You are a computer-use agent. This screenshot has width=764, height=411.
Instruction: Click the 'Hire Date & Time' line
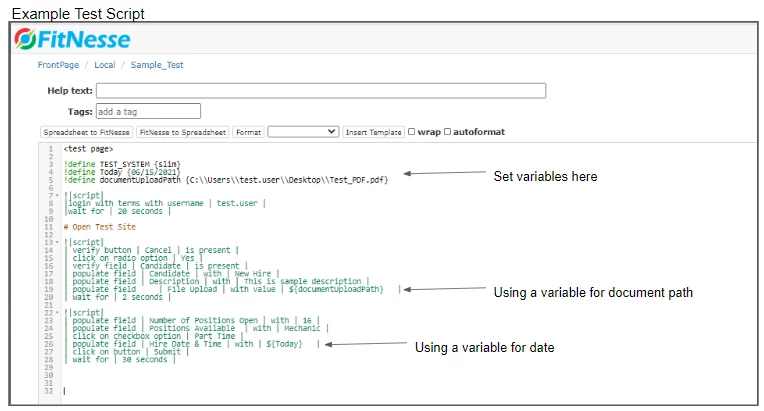[x=192, y=344]
